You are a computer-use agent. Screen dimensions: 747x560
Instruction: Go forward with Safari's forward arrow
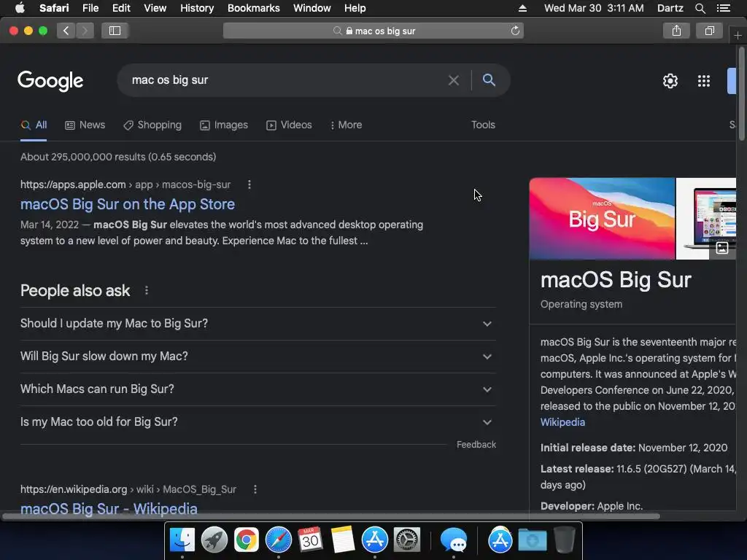(85, 31)
